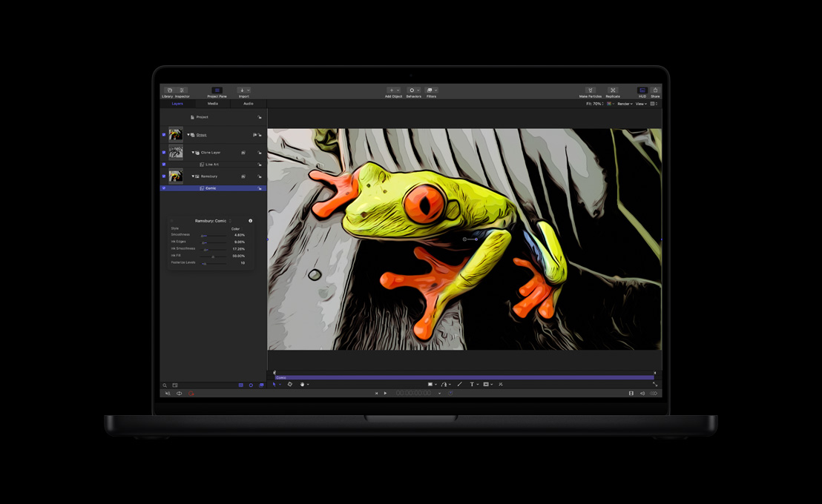This screenshot has width=822, height=504.
Task: Toggle the Clone Layer activation checkbox
Action: (x=163, y=153)
